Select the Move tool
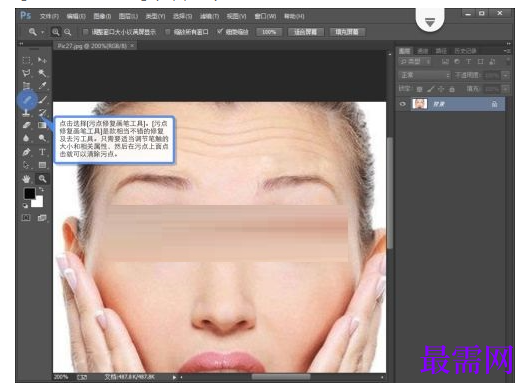 [x=42, y=60]
